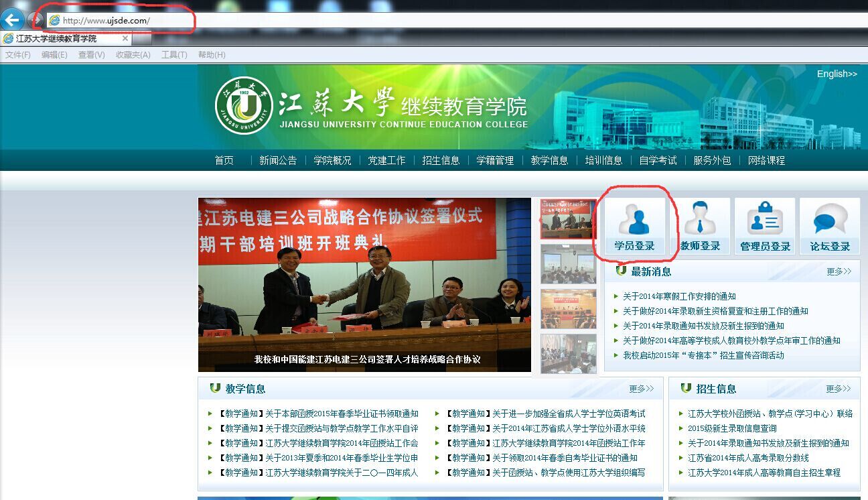This screenshot has width=868, height=500.
Task: Click the 招生信息 panel heading
Action: pos(716,389)
